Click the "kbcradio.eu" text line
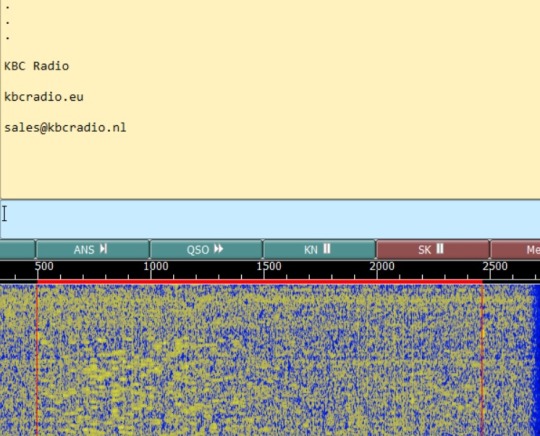 tap(44, 97)
